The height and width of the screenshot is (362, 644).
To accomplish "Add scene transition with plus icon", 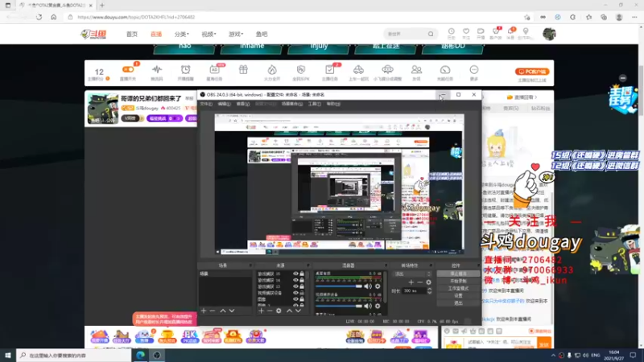I will click(x=411, y=282).
